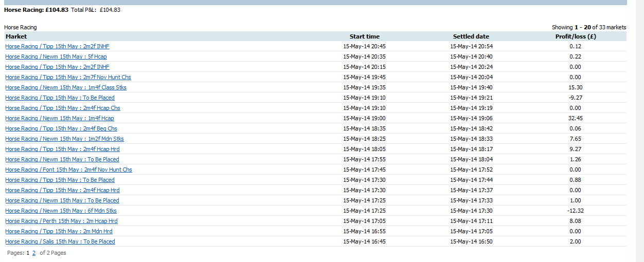This screenshot has width=644, height=262.
Task: Open the Perth 2m Hcap Hrd market
Action: pos(61,221)
